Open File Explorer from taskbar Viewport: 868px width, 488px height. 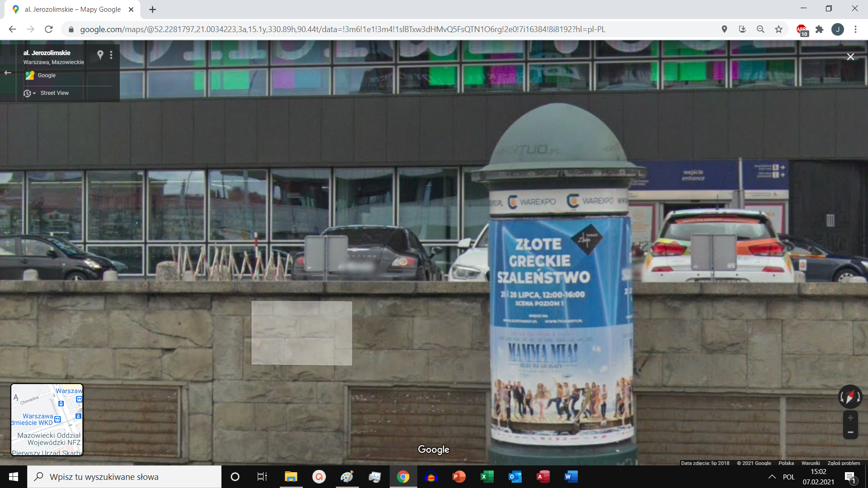(291, 477)
